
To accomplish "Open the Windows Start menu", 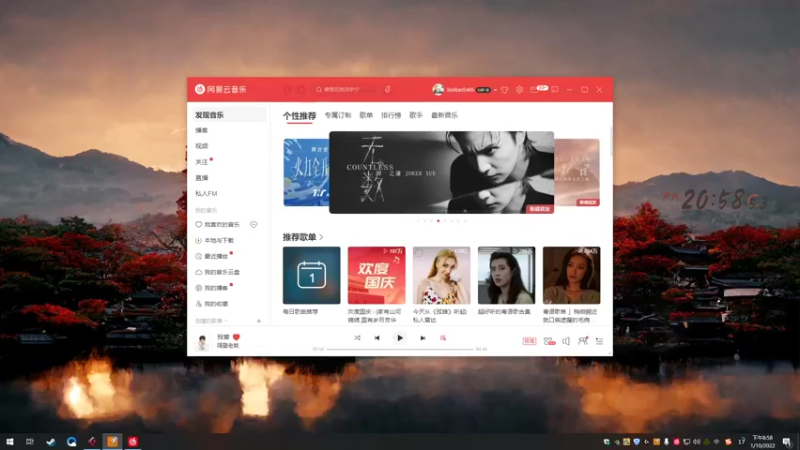I will point(10,442).
